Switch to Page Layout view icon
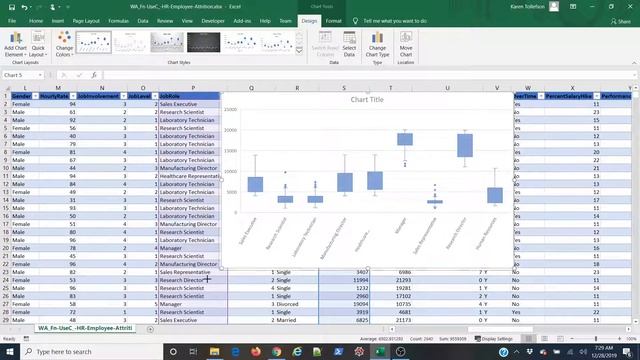Image resolution: width=640 pixels, height=360 pixels. [544, 339]
